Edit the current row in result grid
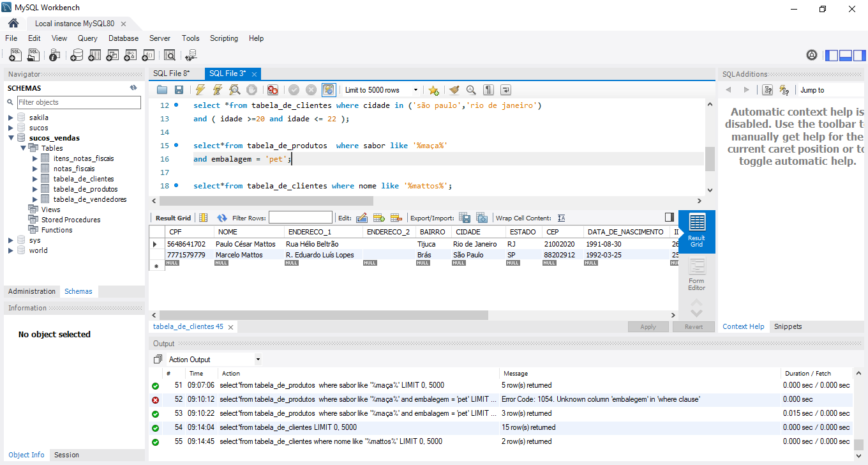The height and width of the screenshot is (465, 868). (x=361, y=218)
